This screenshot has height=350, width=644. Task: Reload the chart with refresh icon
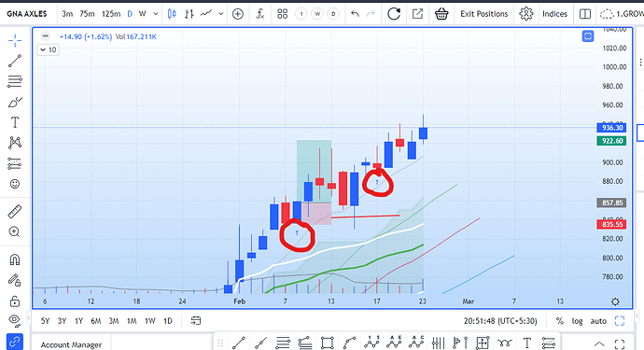394,14
